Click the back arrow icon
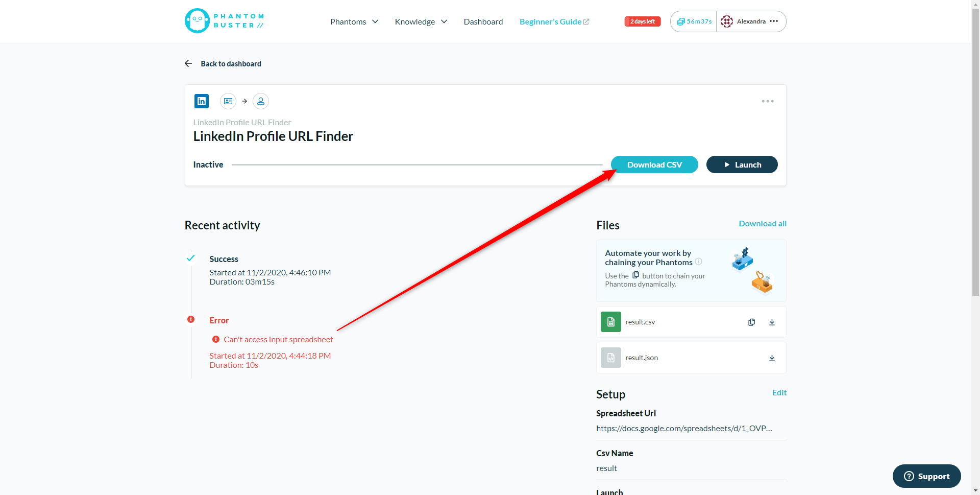 pyautogui.click(x=188, y=63)
